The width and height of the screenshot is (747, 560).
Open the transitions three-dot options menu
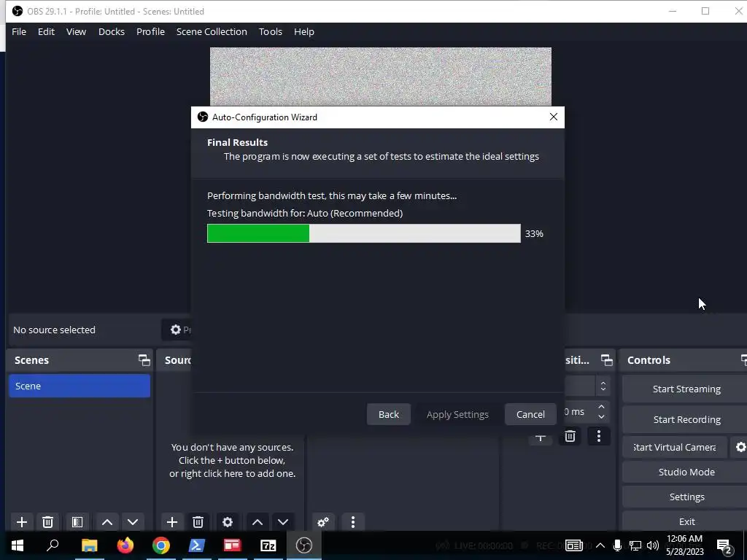click(599, 436)
